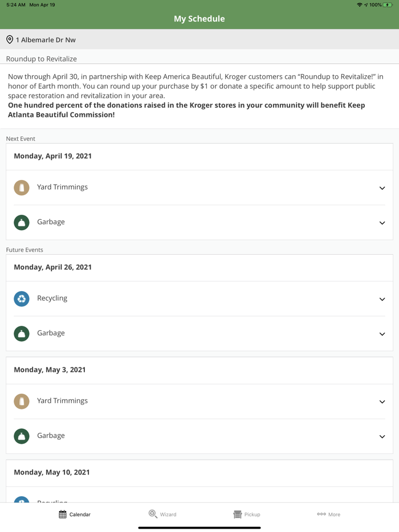Tap blue Recycling icon under April 26
The height and width of the screenshot is (532, 399).
pos(22,298)
